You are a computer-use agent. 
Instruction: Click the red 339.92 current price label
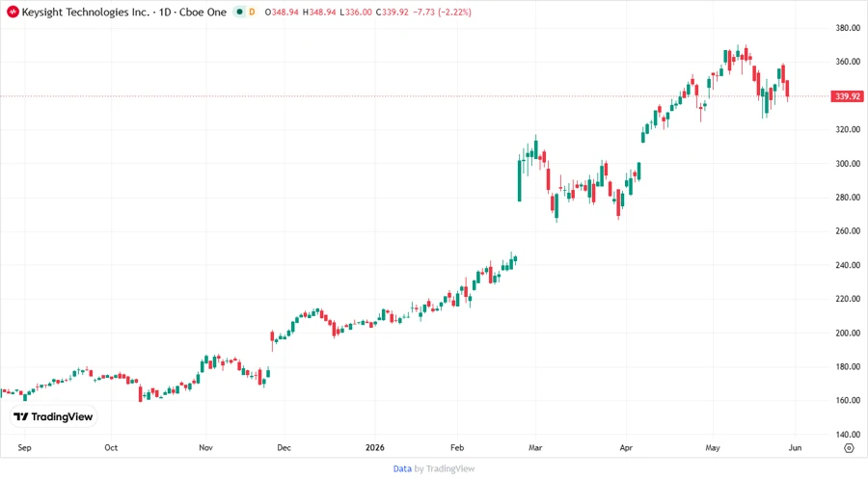pyautogui.click(x=848, y=96)
